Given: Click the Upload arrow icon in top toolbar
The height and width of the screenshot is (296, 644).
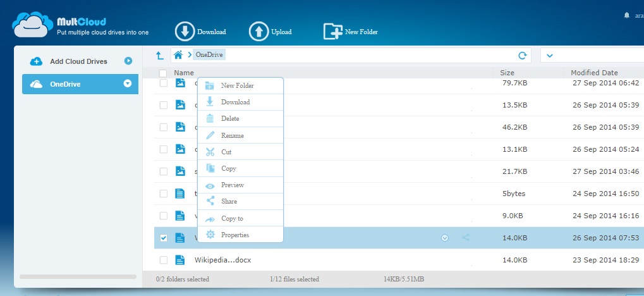Looking at the screenshot, I should pos(258,32).
